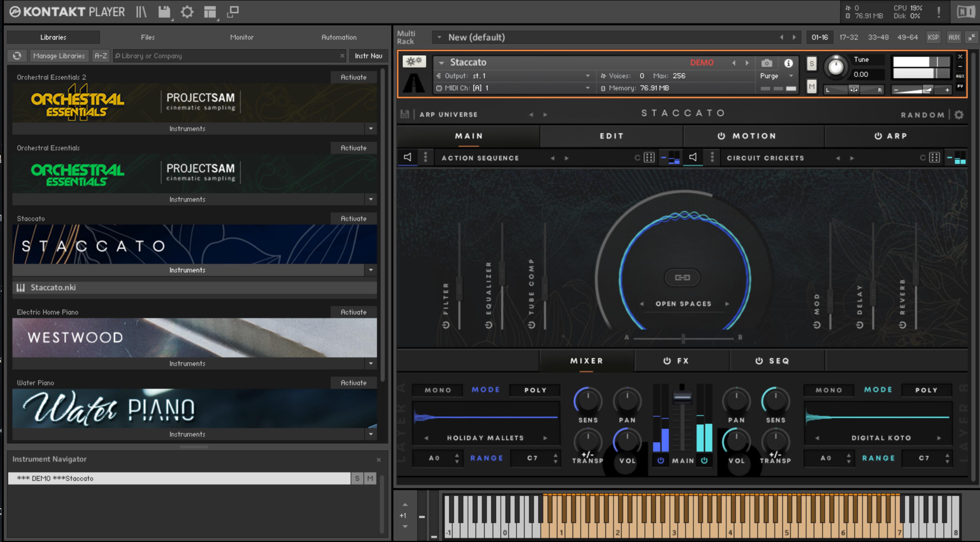Click the save floppy disk icon
This screenshot has width=980, height=542.
[x=164, y=12]
